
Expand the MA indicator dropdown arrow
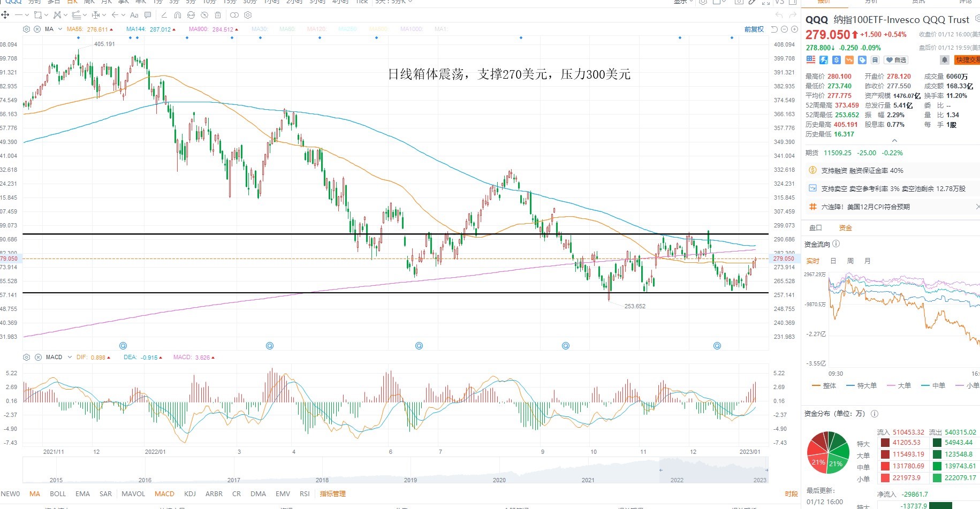60,29
